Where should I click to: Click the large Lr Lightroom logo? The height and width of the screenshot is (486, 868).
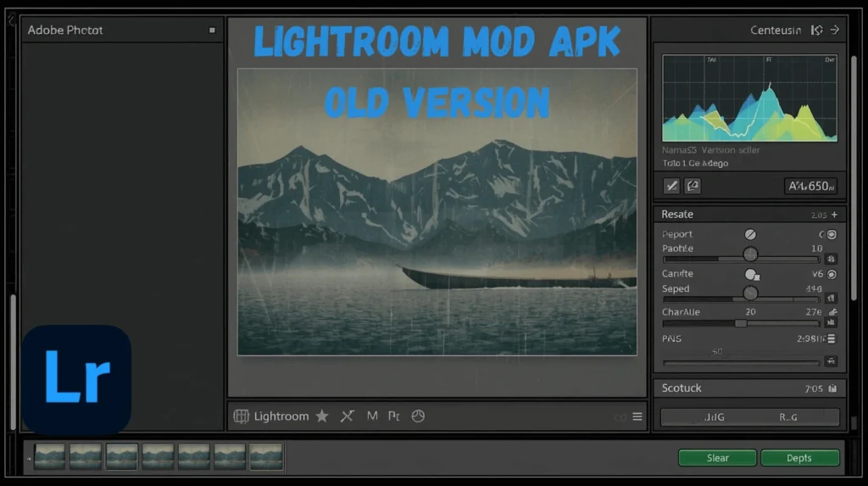pyautogui.click(x=76, y=380)
